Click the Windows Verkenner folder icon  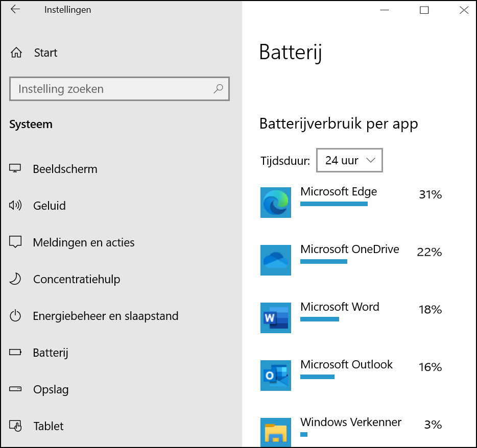pos(276,432)
